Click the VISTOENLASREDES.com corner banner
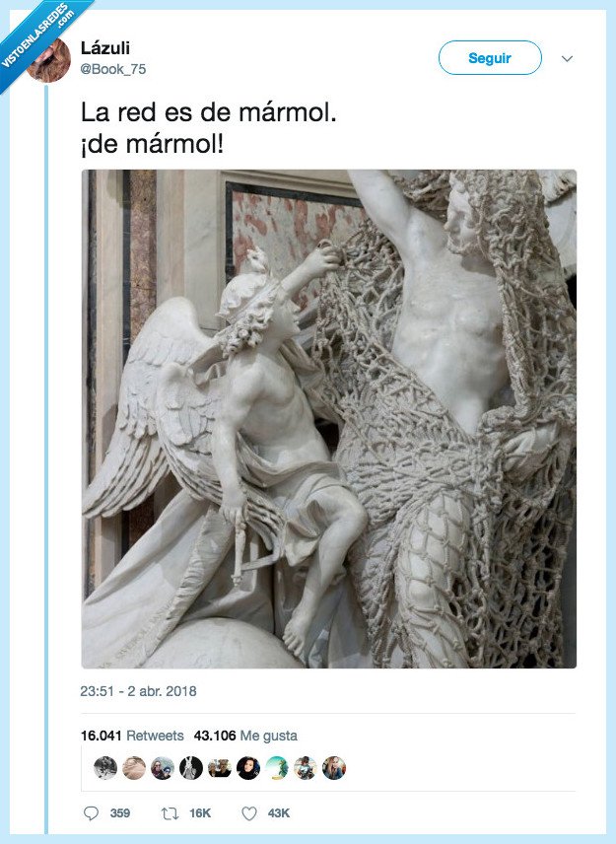 point(38,37)
